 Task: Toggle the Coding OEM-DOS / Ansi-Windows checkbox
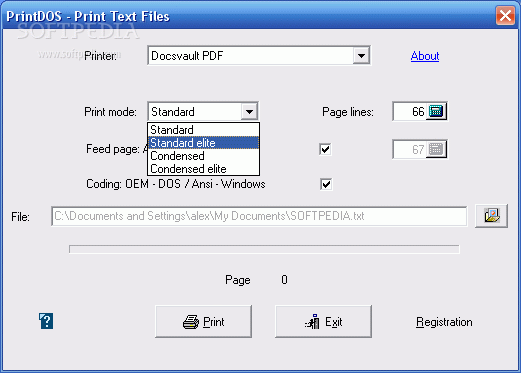click(x=326, y=184)
